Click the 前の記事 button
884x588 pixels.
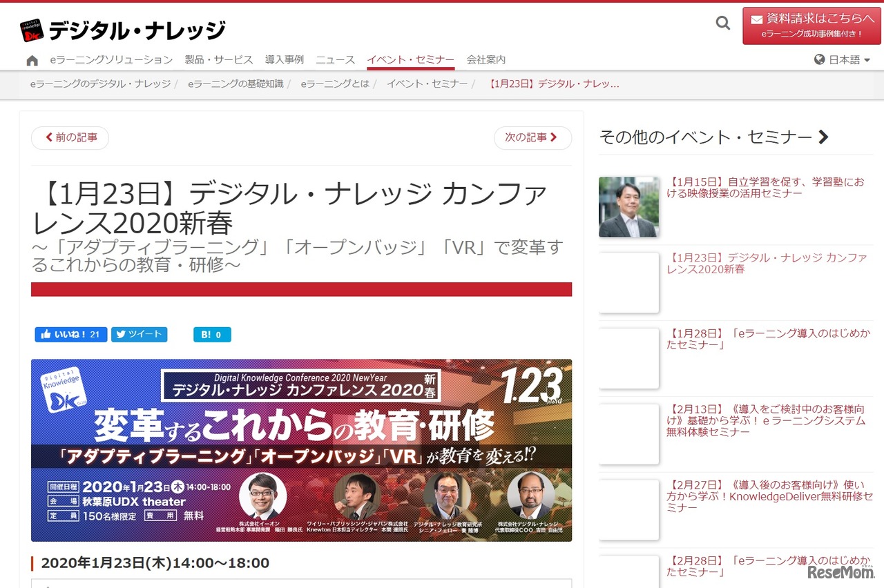click(70, 137)
